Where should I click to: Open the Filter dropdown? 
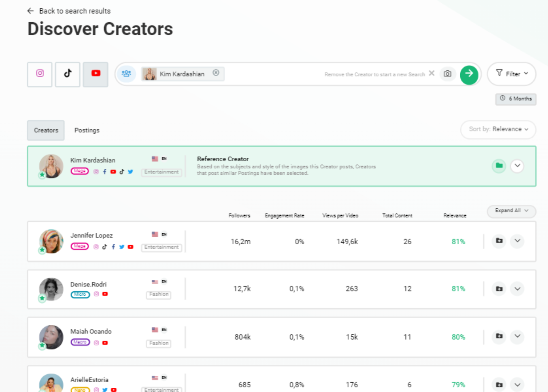[x=512, y=74]
